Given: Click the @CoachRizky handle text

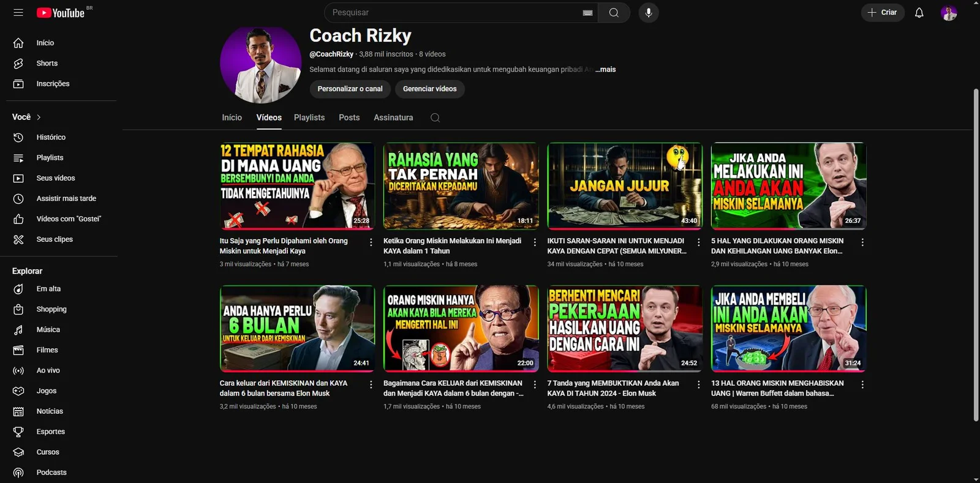Looking at the screenshot, I should pos(331,54).
